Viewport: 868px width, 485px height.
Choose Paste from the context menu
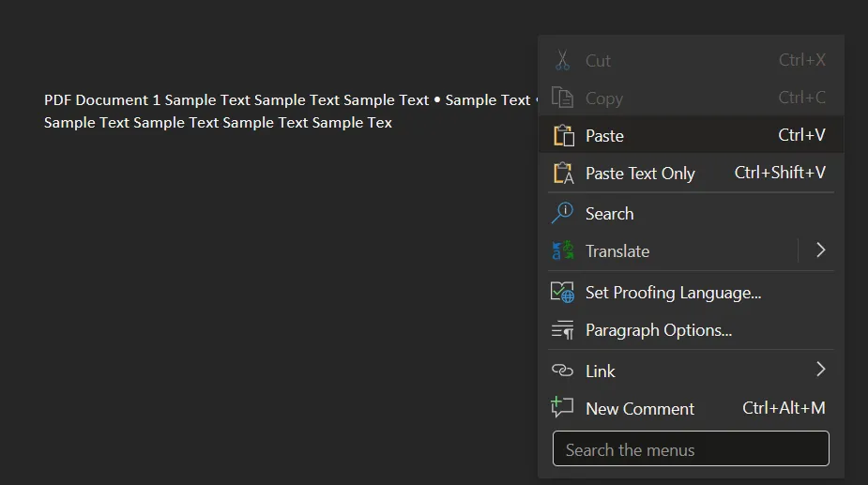coord(605,136)
